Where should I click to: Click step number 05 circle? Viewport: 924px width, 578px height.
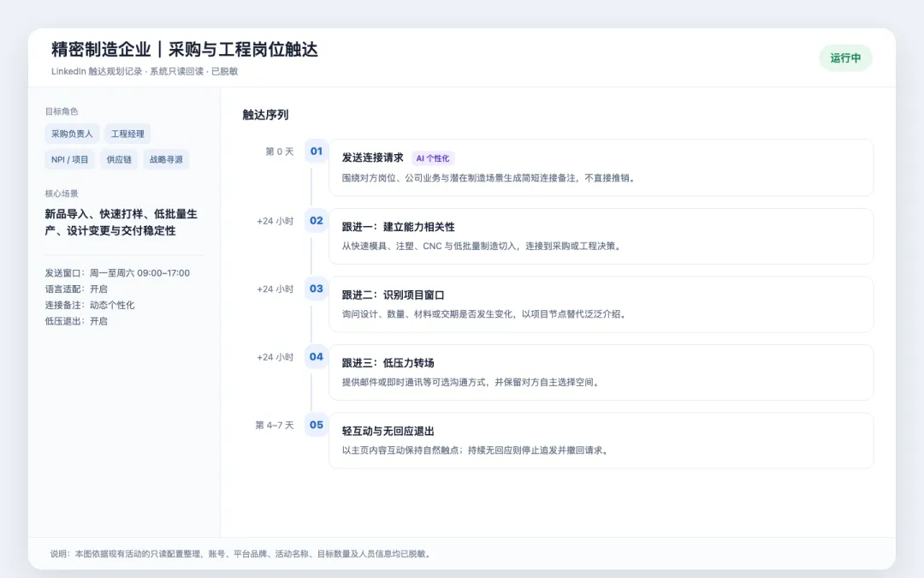pyautogui.click(x=317, y=425)
